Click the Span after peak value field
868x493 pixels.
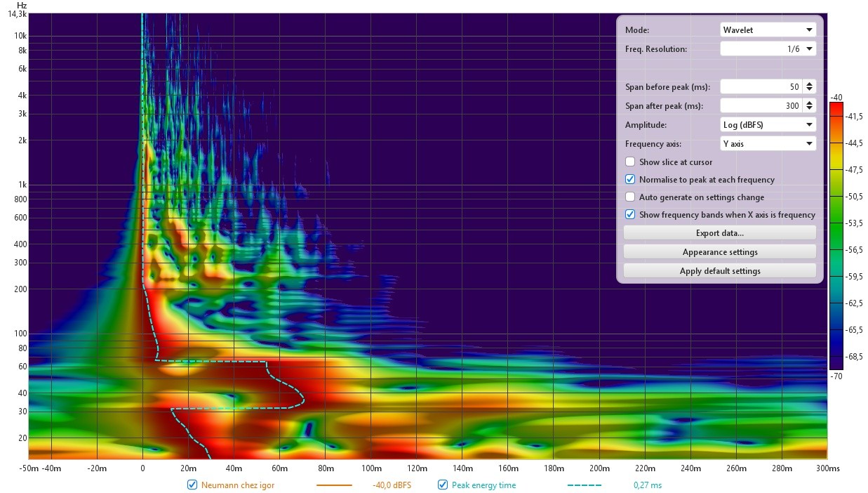coord(762,106)
